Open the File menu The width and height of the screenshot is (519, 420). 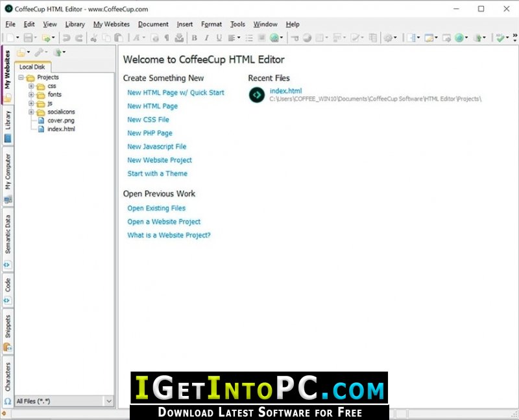(10, 24)
